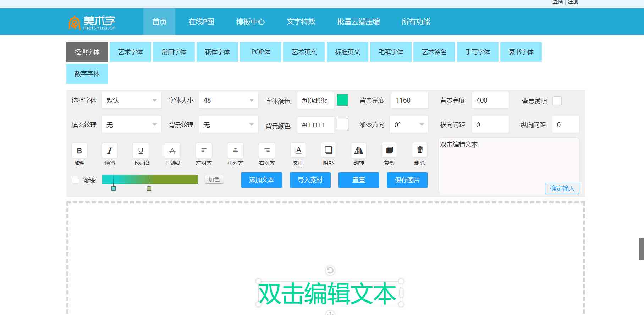Toggle the 渐变 gradient checkbox

point(76,180)
